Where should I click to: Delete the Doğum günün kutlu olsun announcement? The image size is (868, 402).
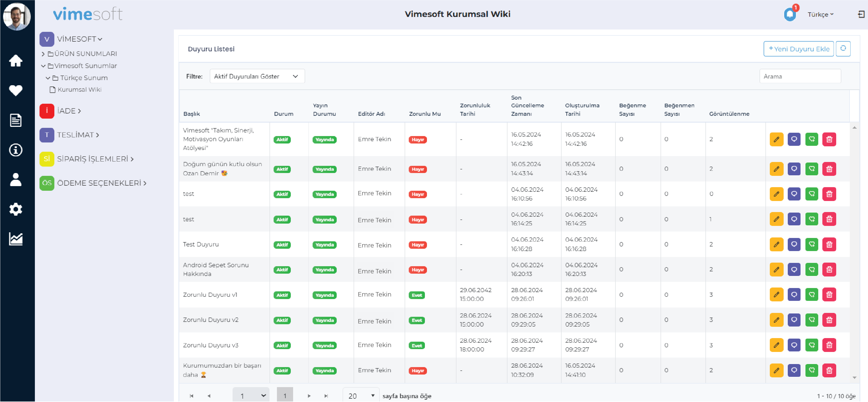[829, 169]
